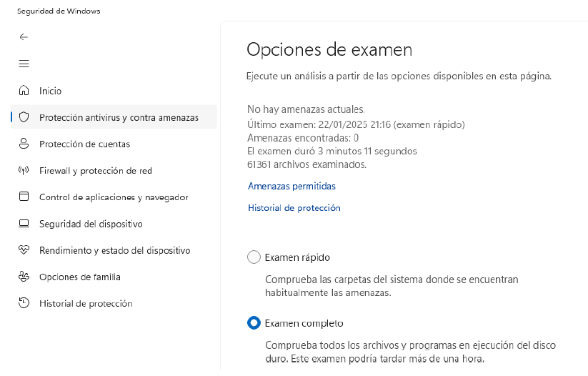Open Firewall y protección de red

click(96, 171)
